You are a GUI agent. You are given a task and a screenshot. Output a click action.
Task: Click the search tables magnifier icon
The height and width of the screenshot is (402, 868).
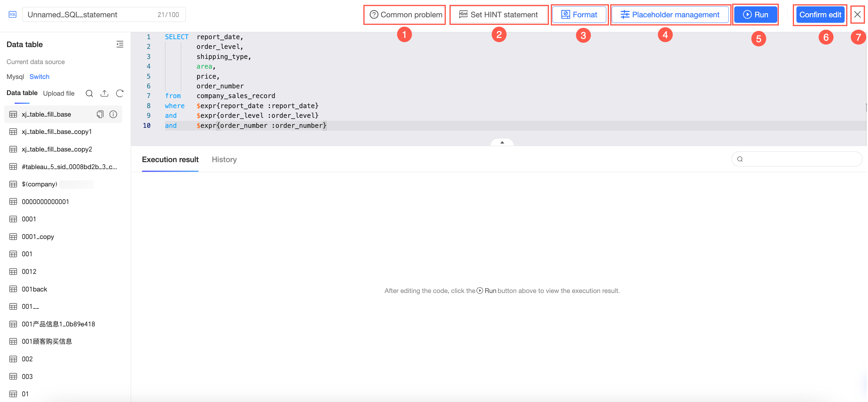pyautogui.click(x=89, y=94)
